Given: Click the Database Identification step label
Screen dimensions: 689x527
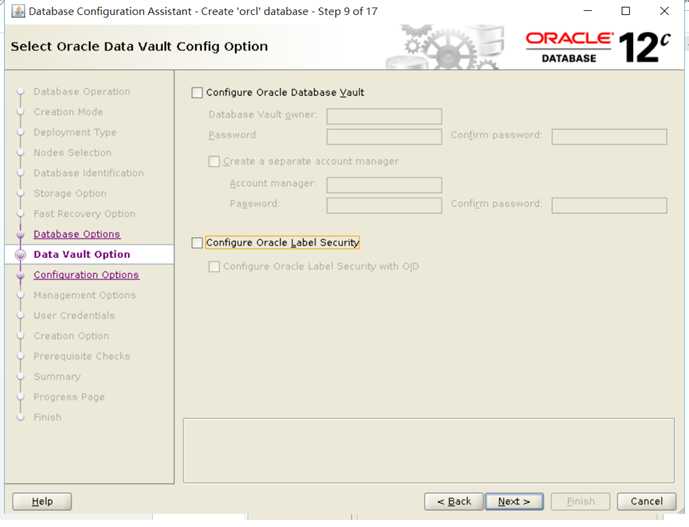Looking at the screenshot, I should point(89,173).
